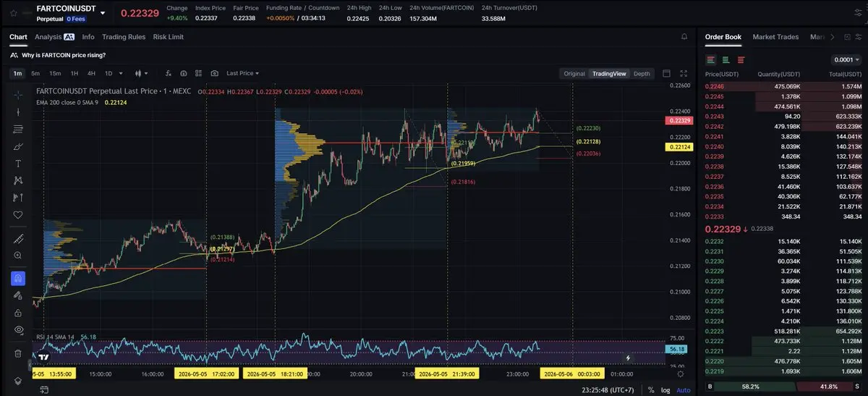The image size is (868, 396).
Task: Expand more order book tabs arrow
Action: 832,37
